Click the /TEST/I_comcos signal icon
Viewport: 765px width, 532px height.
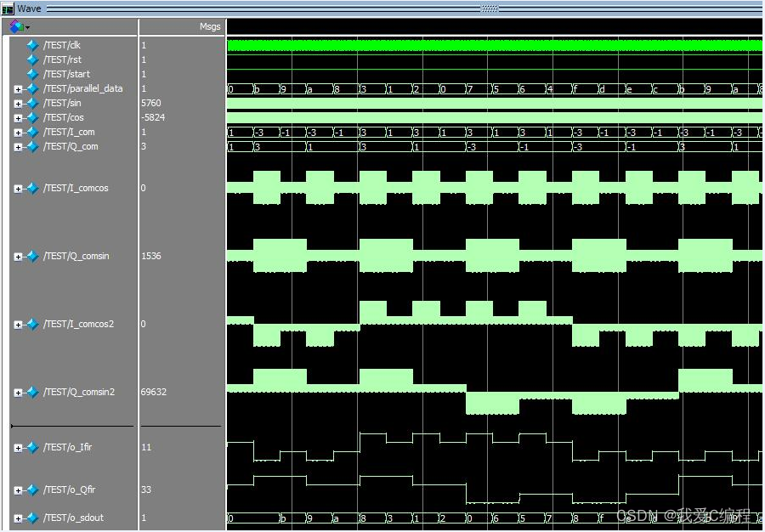[32, 188]
